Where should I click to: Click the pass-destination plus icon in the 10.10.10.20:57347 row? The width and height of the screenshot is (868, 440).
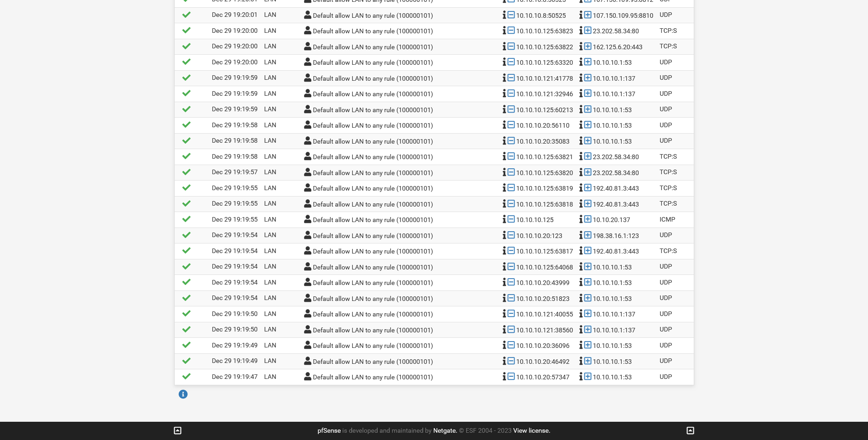588,377
